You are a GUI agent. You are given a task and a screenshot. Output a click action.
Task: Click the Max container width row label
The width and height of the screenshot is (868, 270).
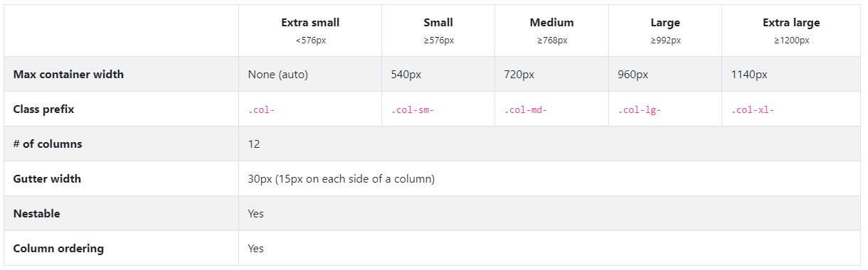pos(68,74)
